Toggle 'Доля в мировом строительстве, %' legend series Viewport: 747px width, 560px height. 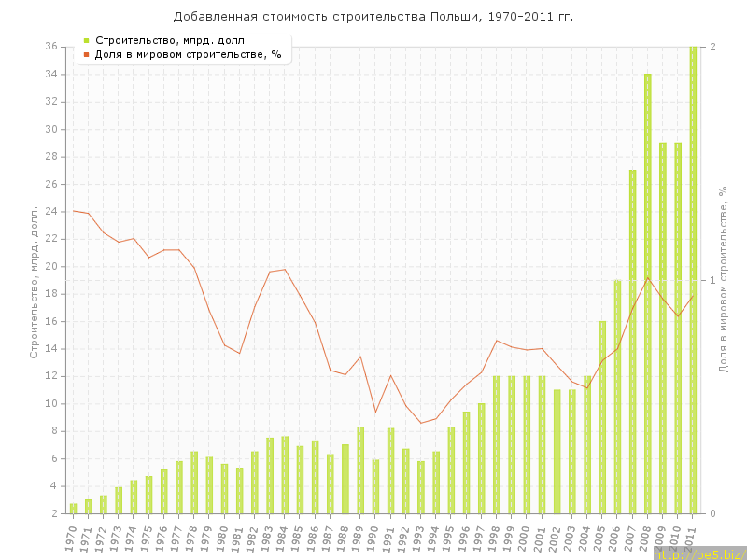coord(187,54)
